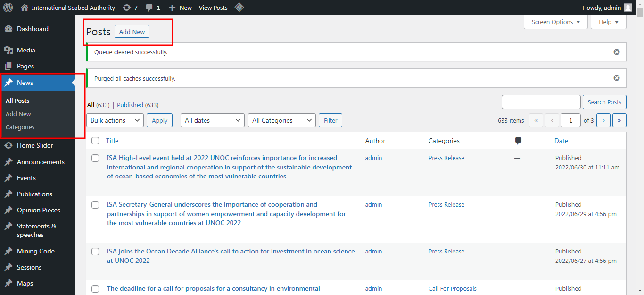Click the Apply button
644x295 pixels.
(x=159, y=120)
